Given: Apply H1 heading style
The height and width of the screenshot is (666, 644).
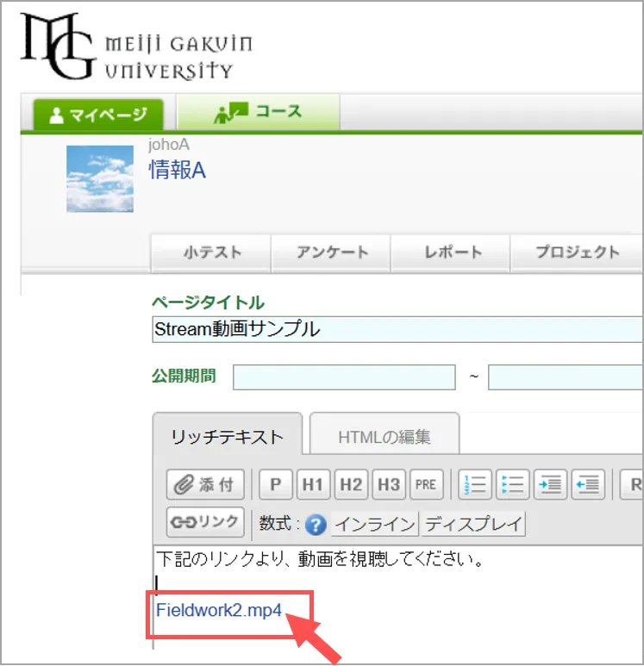Looking at the screenshot, I should click(x=313, y=485).
